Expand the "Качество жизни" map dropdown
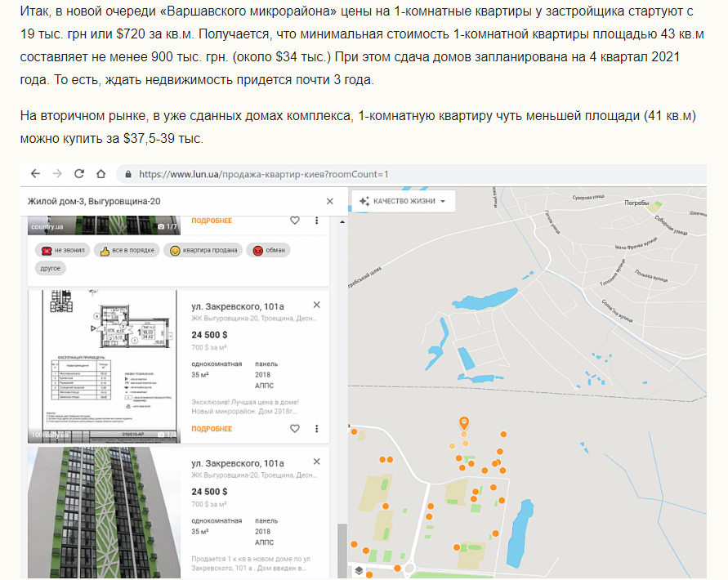This screenshot has height=580, width=728. pos(403,201)
